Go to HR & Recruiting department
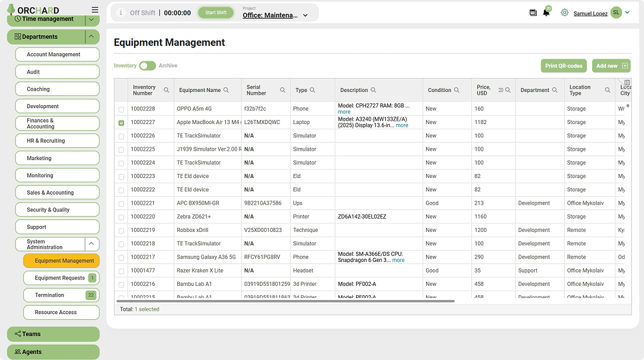Image resolution: width=644 pixels, height=360 pixels. pos(57,141)
